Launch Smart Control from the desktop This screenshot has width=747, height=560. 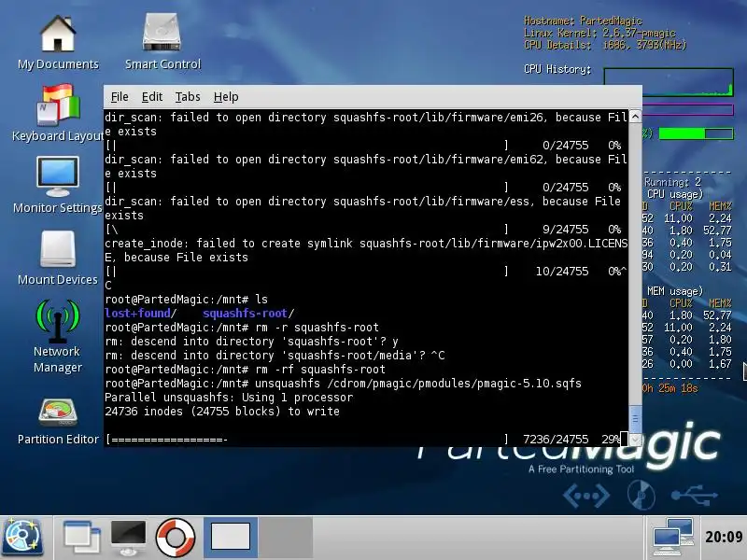162,42
